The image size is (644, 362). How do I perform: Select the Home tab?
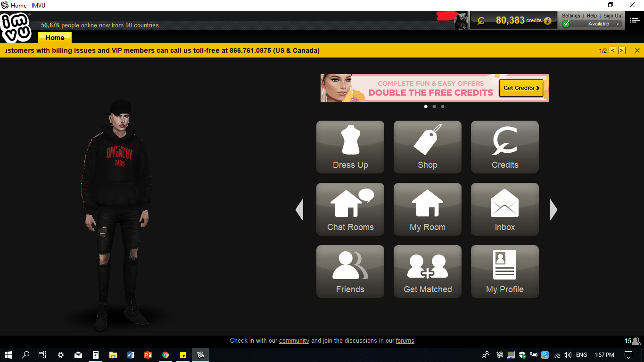point(55,38)
